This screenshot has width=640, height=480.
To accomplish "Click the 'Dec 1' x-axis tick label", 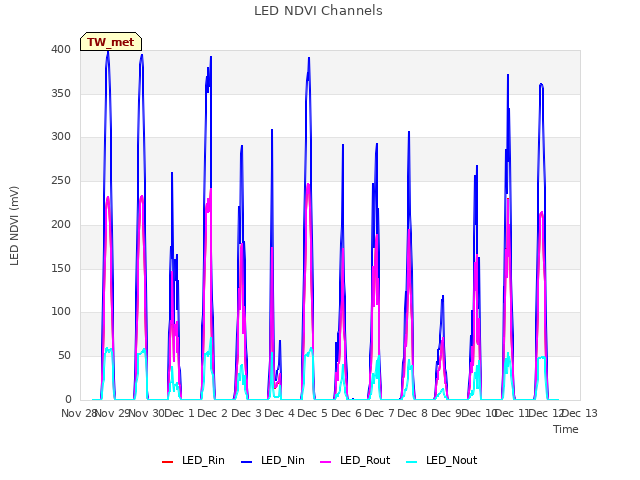I will [179, 413].
